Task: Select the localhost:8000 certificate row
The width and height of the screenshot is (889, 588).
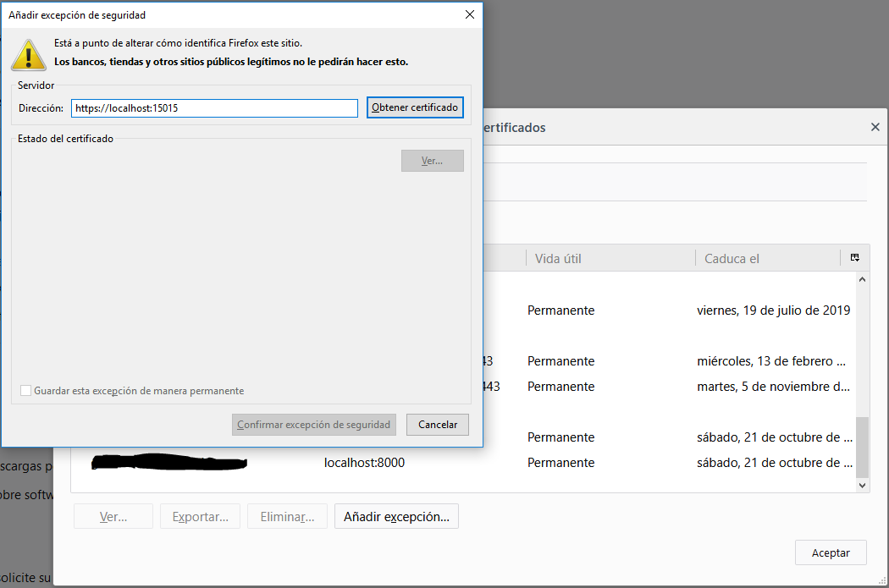Action: [593, 463]
